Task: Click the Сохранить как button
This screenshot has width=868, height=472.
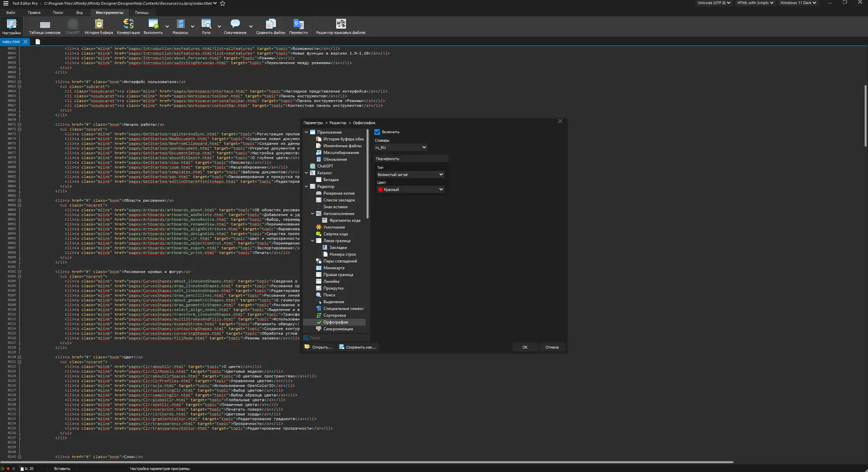Action: click(358, 347)
